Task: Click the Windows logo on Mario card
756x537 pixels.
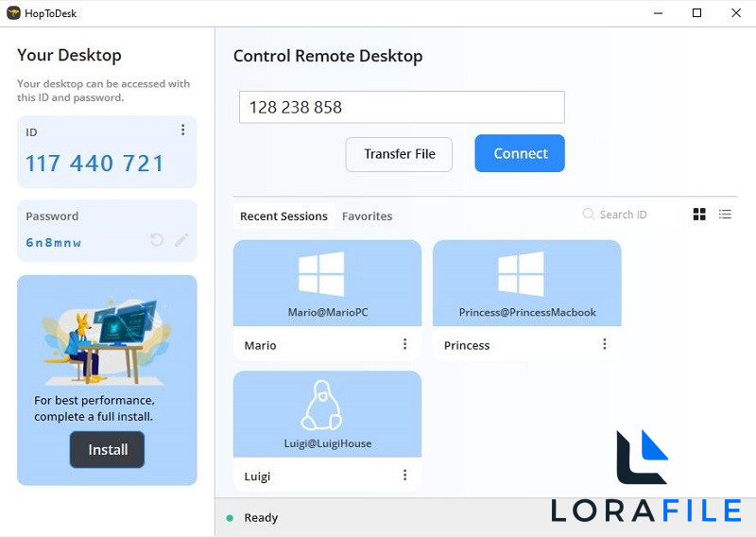Action: [x=321, y=274]
